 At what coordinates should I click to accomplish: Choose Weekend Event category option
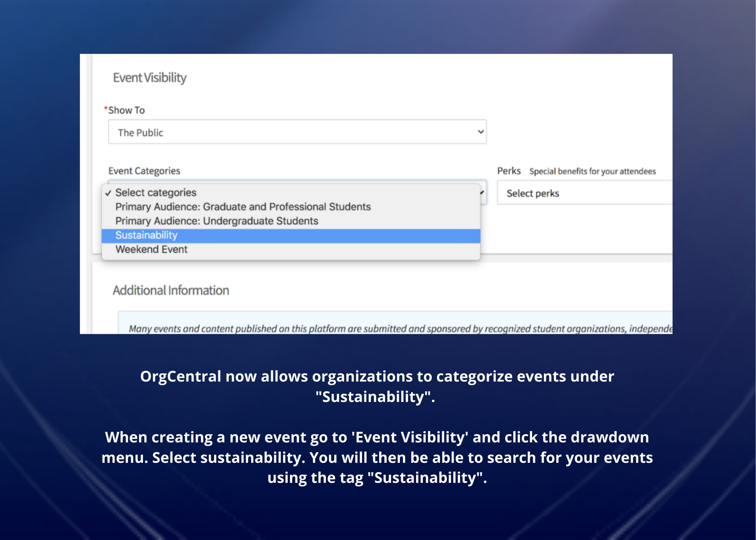tap(151, 250)
